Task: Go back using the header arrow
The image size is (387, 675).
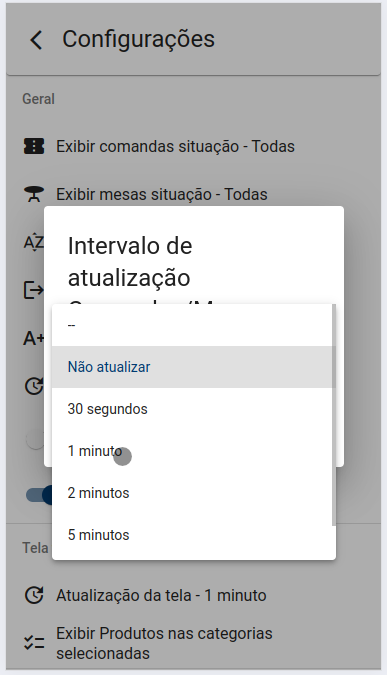Action: [x=36, y=40]
